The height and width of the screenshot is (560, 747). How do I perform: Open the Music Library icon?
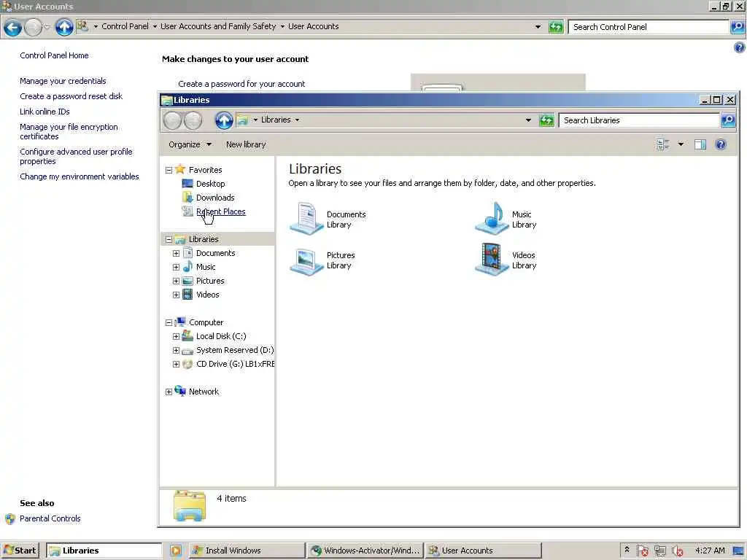492,219
